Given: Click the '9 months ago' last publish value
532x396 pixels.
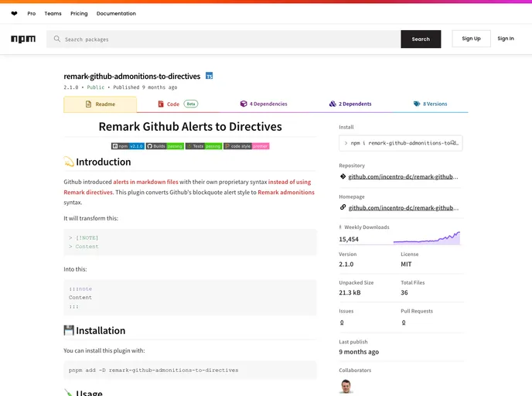Looking at the screenshot, I should 359,352.
